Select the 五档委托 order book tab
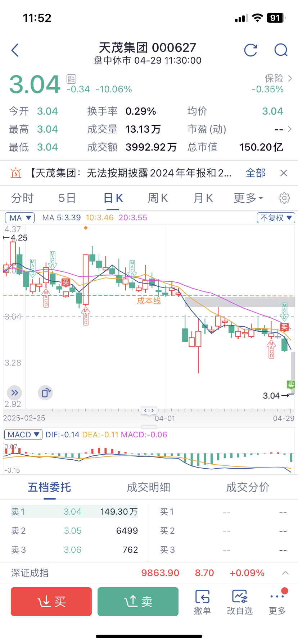The height and width of the screenshot is (644, 298). (x=49, y=487)
